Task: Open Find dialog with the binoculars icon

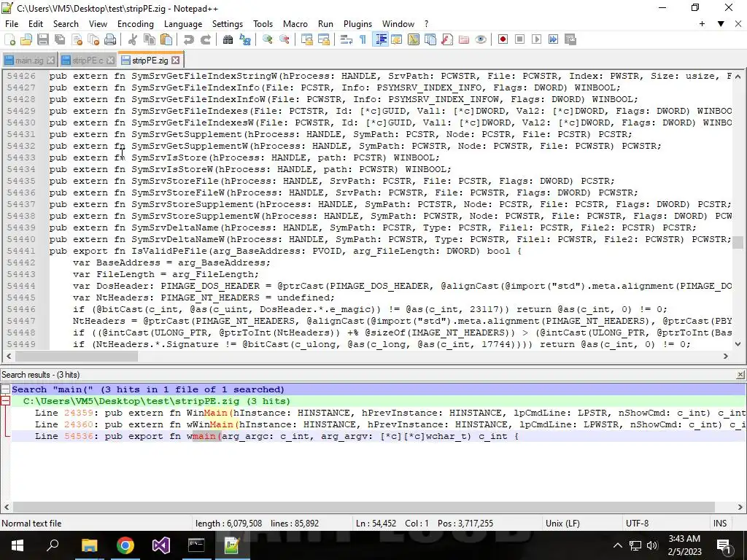Action: [228, 39]
